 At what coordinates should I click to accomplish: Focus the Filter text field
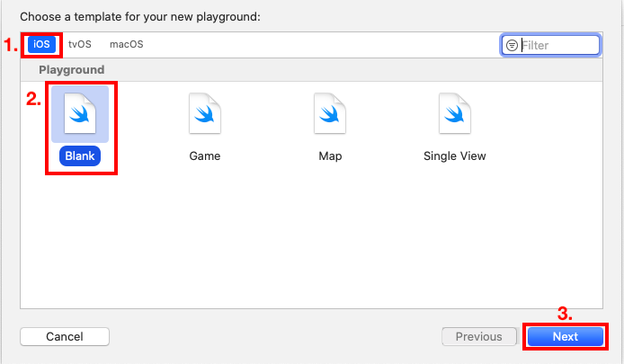[x=551, y=45]
